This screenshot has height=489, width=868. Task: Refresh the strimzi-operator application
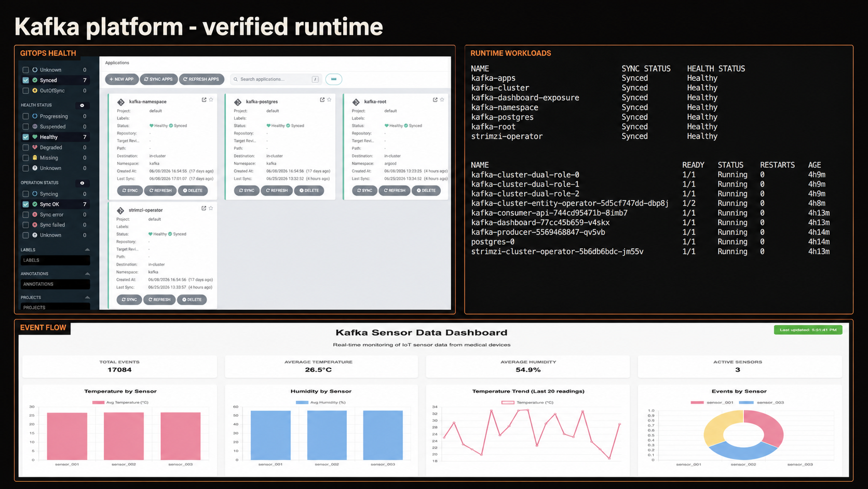(x=159, y=300)
